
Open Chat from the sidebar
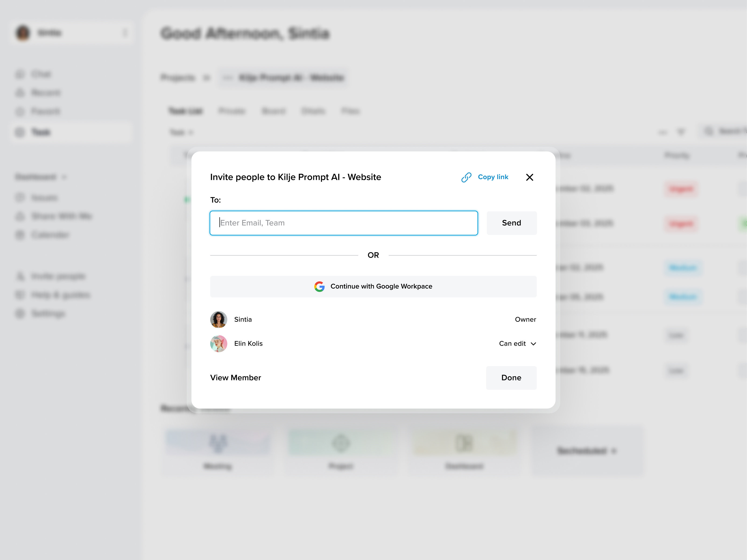coord(41,74)
